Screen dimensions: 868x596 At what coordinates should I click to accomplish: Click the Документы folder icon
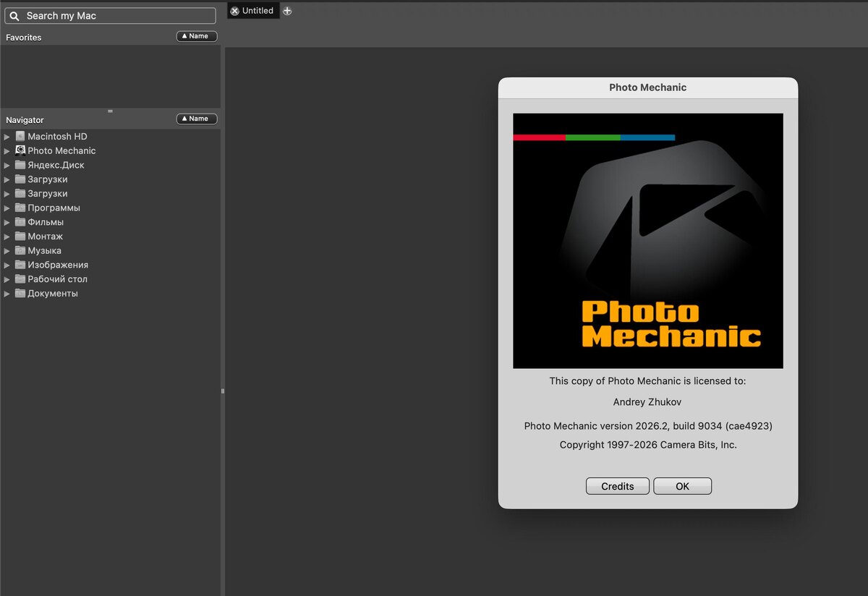[20, 294]
